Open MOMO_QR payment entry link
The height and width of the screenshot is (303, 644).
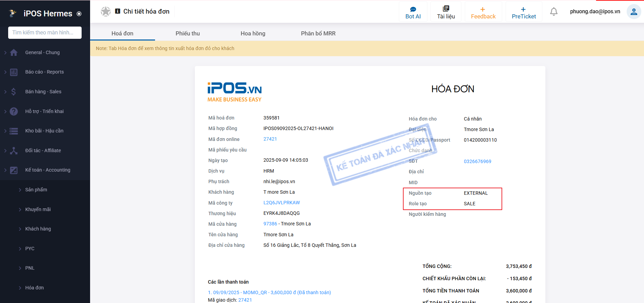click(269, 292)
